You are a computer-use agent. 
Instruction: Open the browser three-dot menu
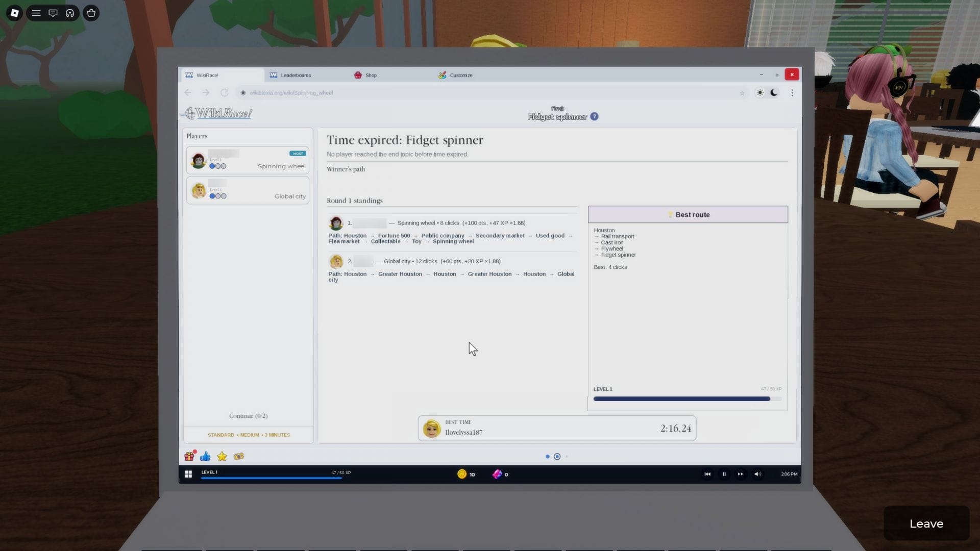tap(792, 93)
